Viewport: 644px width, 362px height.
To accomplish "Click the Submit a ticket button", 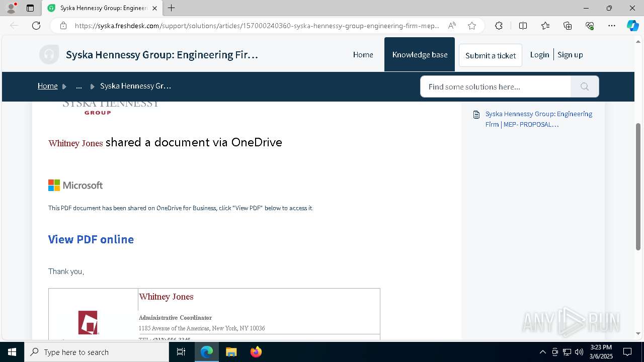I will 491,55.
